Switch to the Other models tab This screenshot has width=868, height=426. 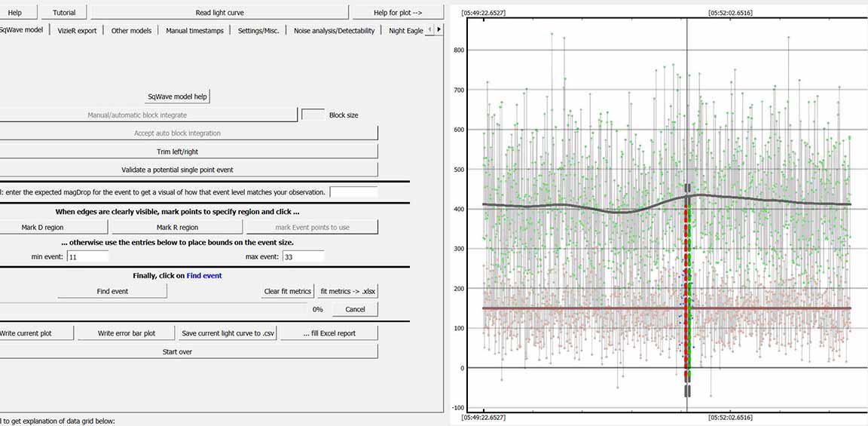pos(131,30)
